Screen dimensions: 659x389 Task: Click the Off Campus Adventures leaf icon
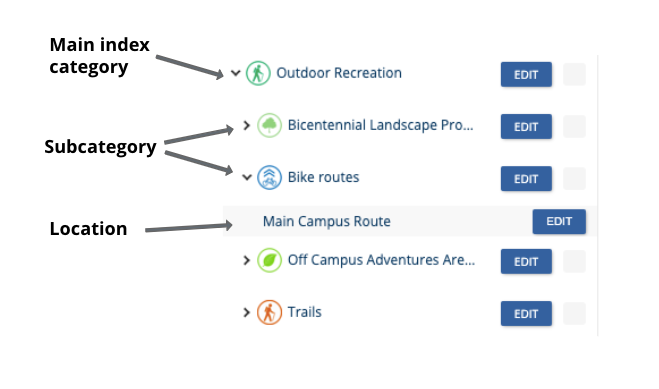coord(269,260)
